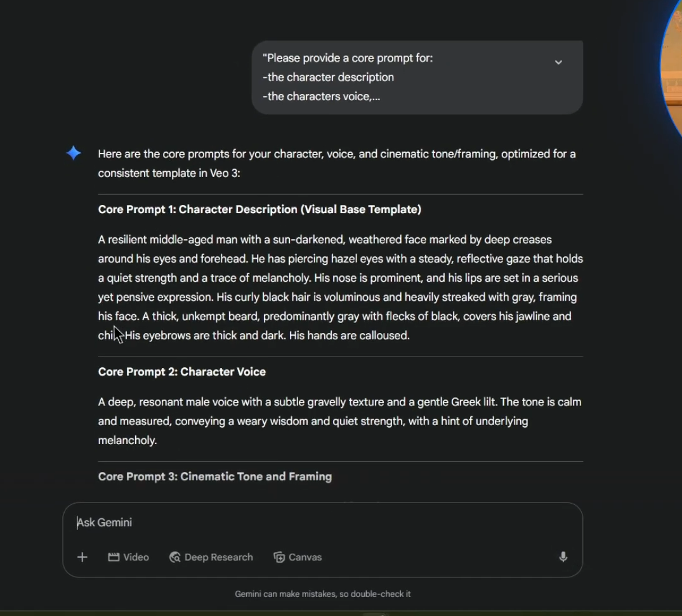
Task: Click "-the character description" line in prompt bubble
Action: click(x=328, y=77)
